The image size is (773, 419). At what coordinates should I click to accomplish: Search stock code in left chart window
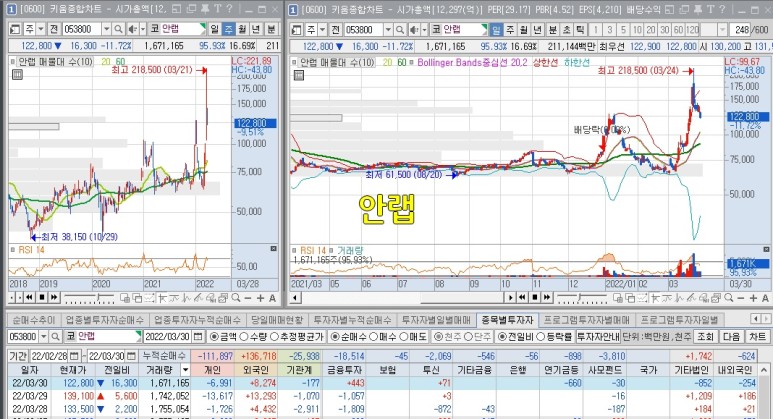[x=118, y=30]
